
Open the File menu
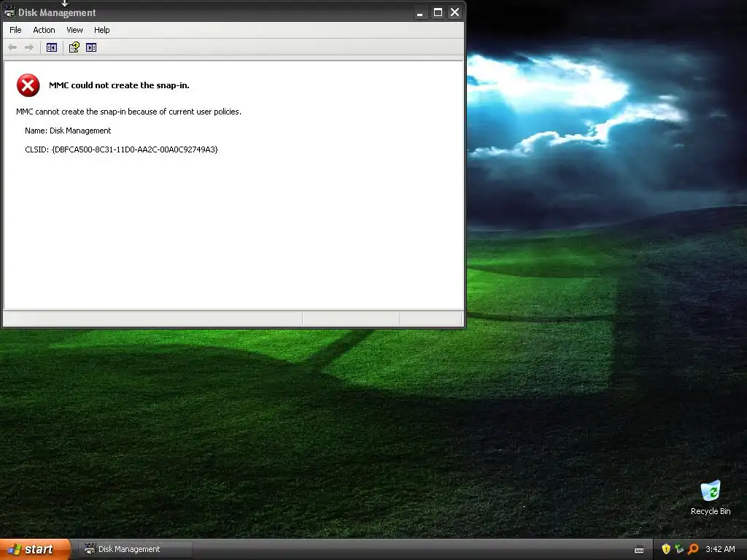coord(15,30)
